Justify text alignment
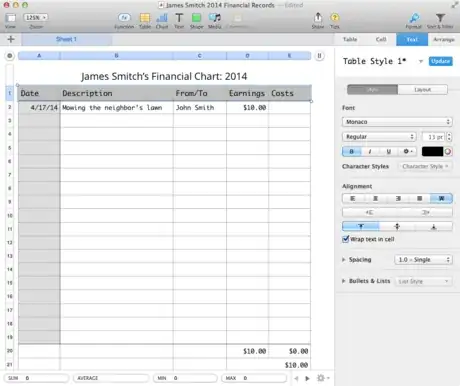 pos(419,199)
